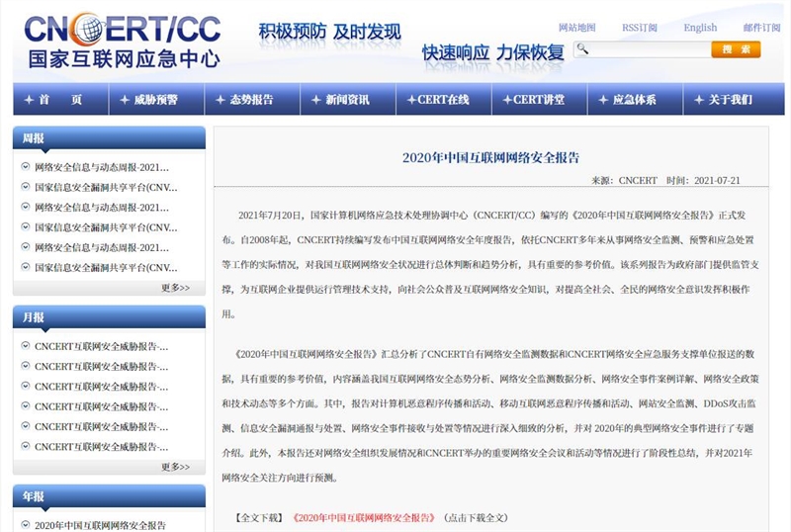Go to 首页 in the navigation bar

pyautogui.click(x=60, y=100)
